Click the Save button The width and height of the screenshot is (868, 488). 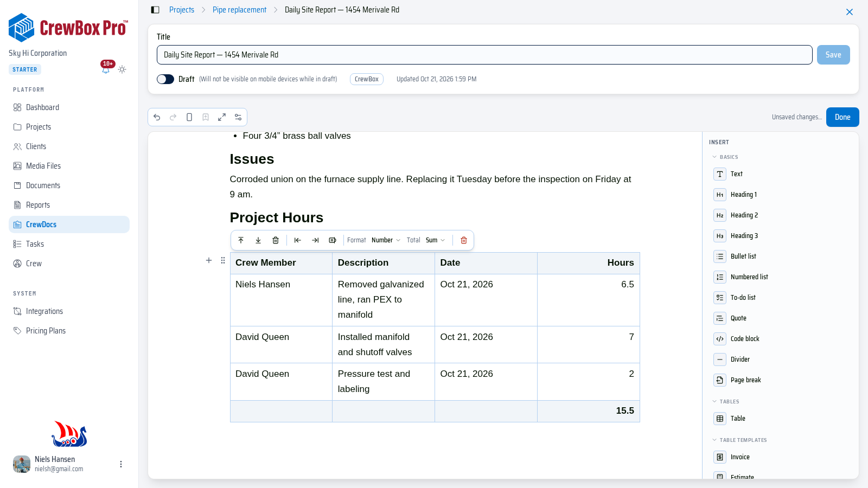(x=833, y=55)
